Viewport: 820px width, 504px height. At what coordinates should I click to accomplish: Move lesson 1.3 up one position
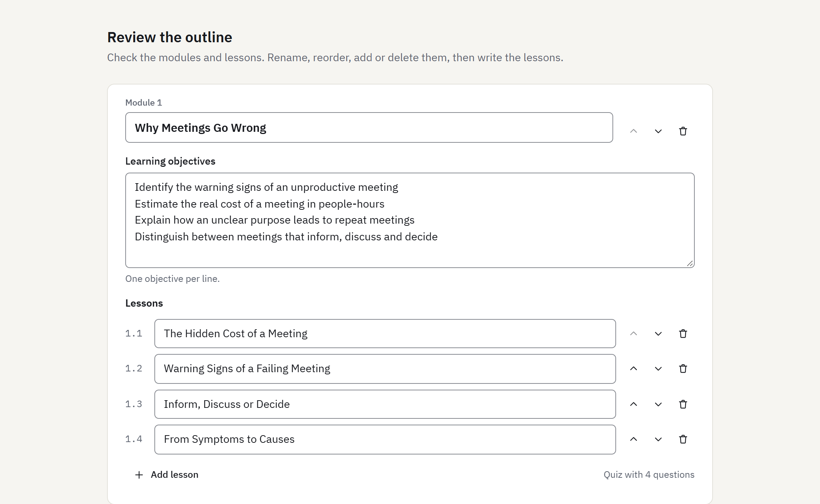point(634,404)
